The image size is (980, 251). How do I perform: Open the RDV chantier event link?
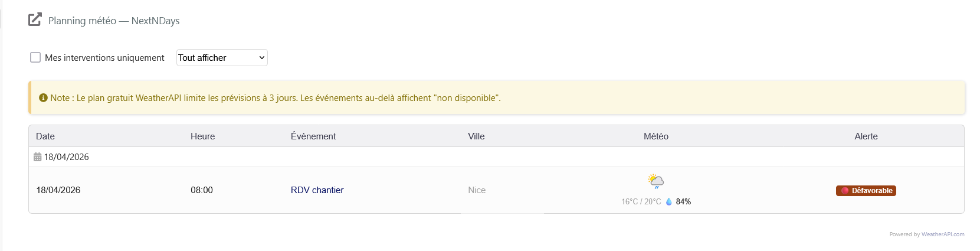[x=317, y=190]
